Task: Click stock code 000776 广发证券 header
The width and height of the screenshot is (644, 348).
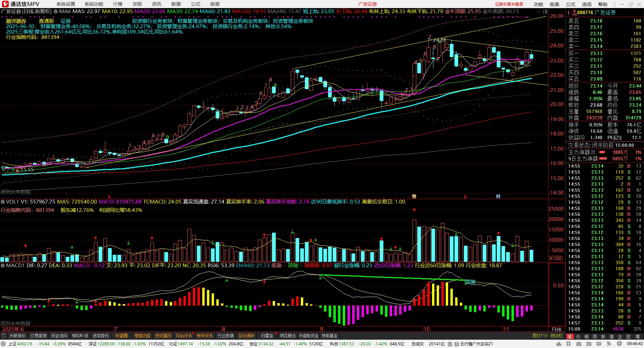Action: 596,12
